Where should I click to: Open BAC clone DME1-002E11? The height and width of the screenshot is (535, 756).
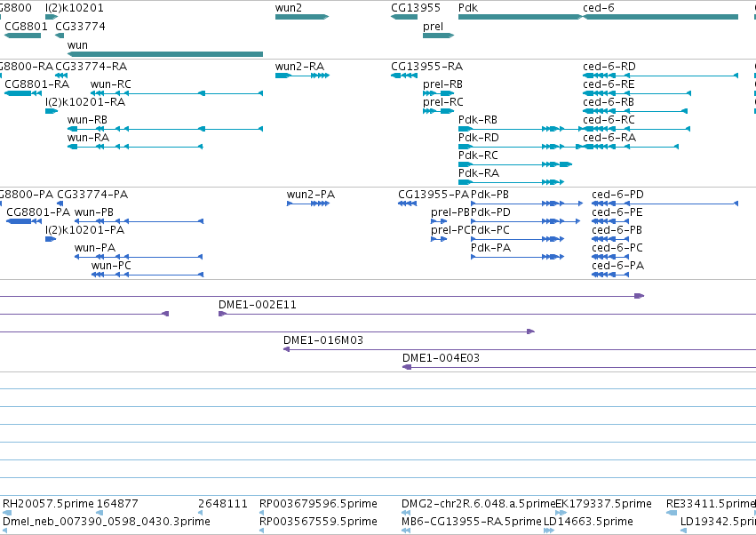[258, 305]
